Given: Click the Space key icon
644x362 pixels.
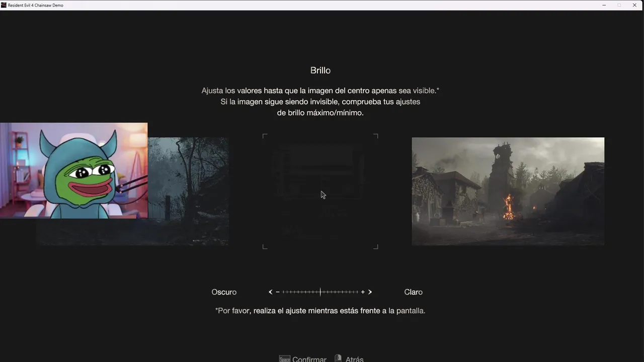Looking at the screenshot, I should [x=285, y=359].
